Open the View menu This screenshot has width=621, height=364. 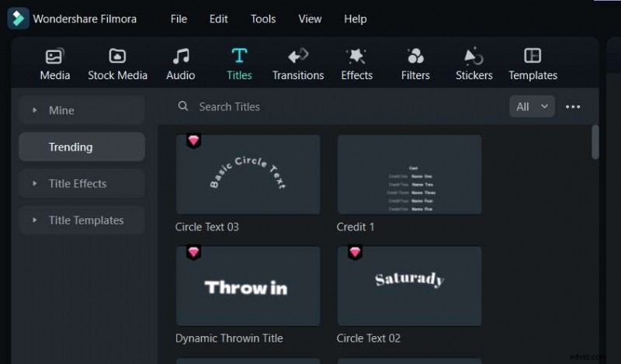310,19
